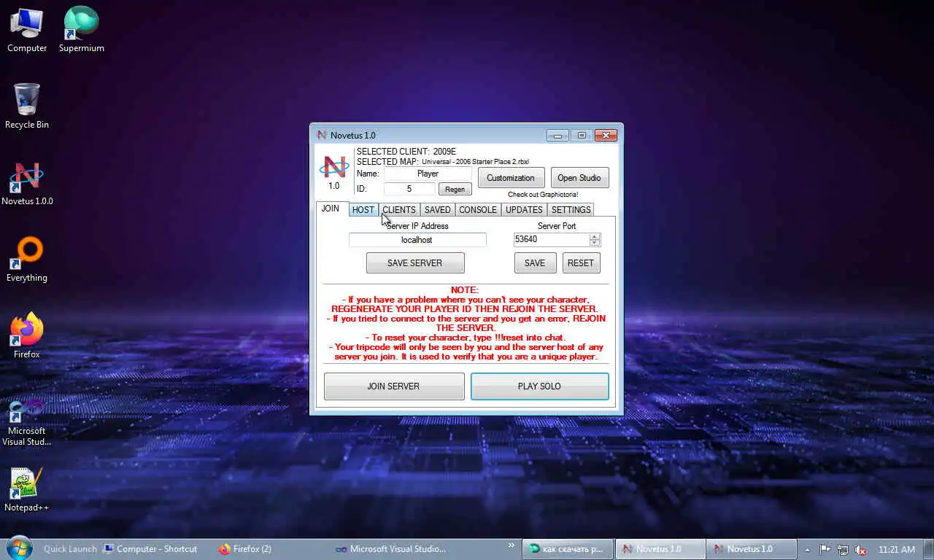
Task: Click the Action Center flag tray icon
Action: point(825,550)
